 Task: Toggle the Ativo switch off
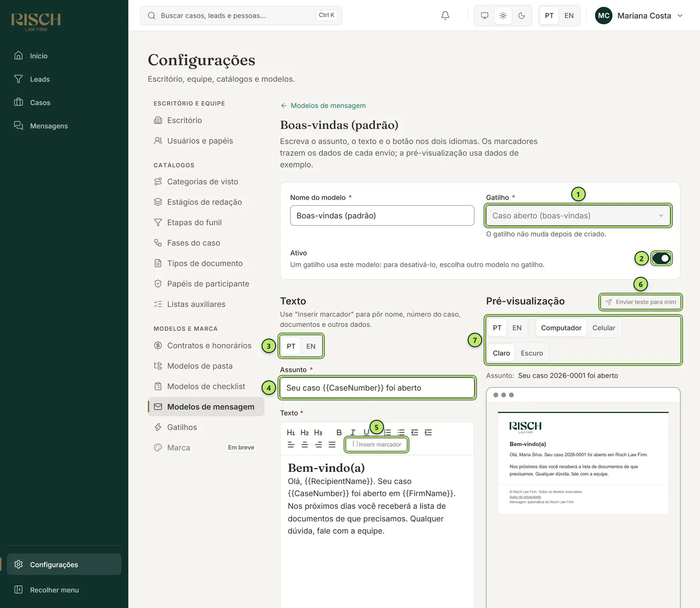[x=661, y=258]
